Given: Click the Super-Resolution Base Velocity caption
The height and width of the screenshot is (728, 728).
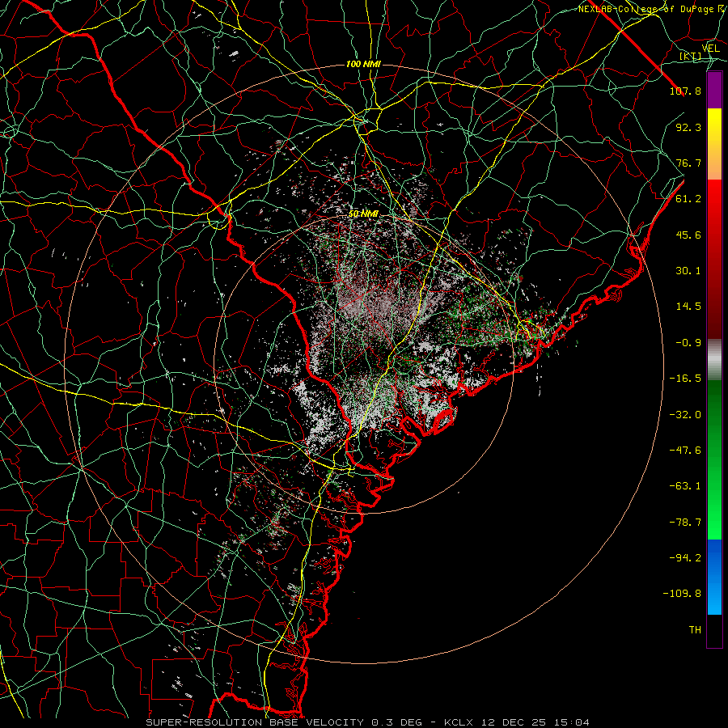Looking at the screenshot, I should (368, 722).
